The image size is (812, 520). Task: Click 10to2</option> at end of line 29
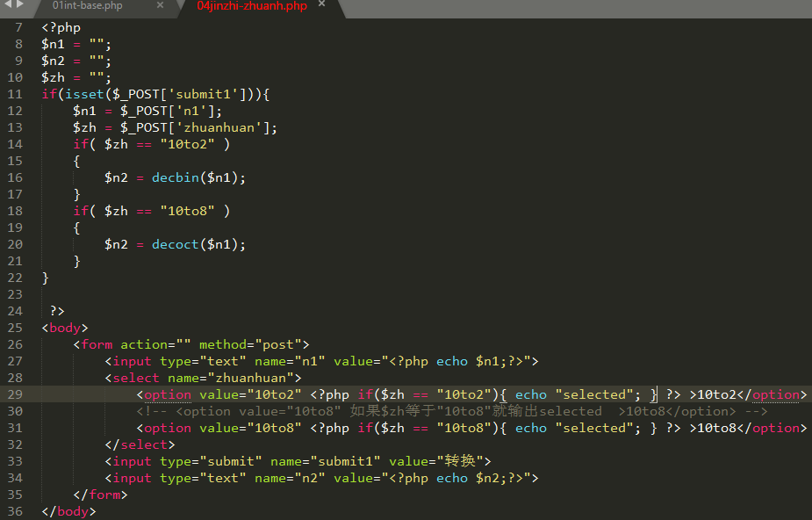pos(752,394)
